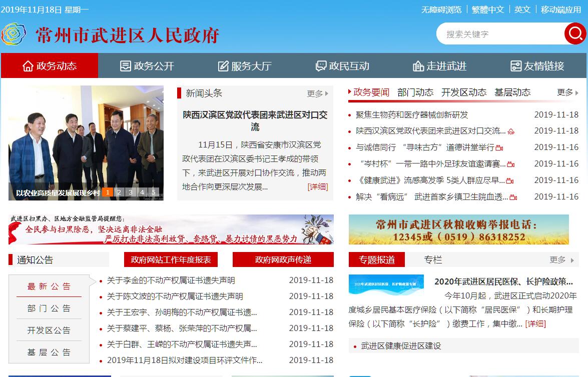588x377 pixels.
Task: Select slide 1 in the photo carousel
Action: click(x=107, y=192)
